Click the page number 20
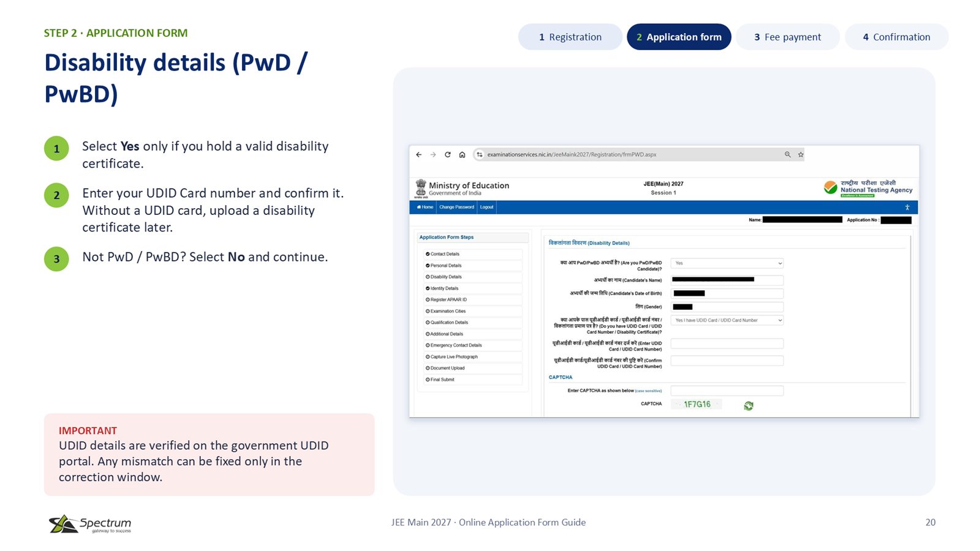This screenshot has height=551, width=980. tap(930, 522)
